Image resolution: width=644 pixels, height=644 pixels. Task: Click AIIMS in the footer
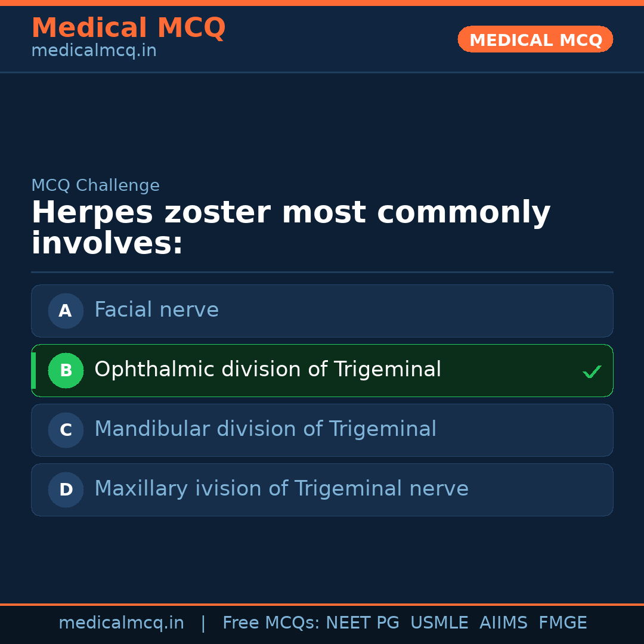pos(503,623)
